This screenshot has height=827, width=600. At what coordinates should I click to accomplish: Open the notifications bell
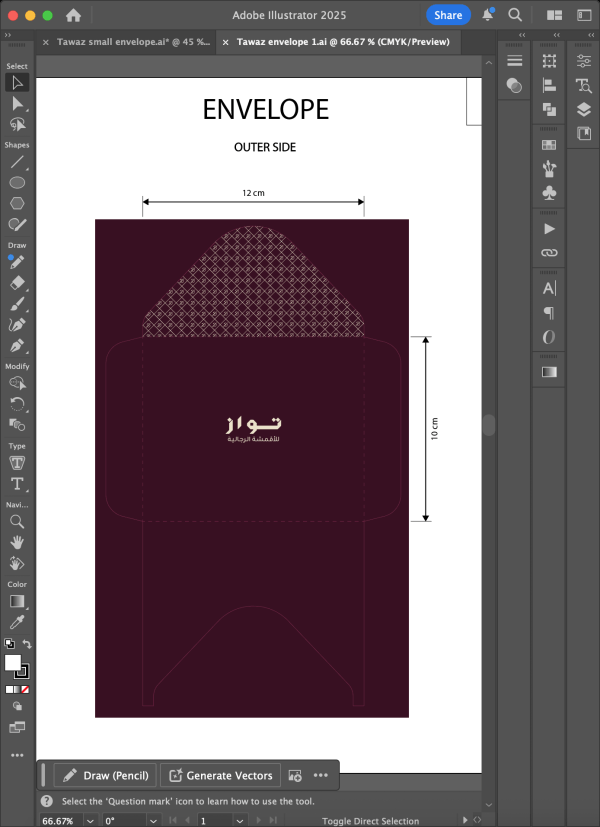488,15
